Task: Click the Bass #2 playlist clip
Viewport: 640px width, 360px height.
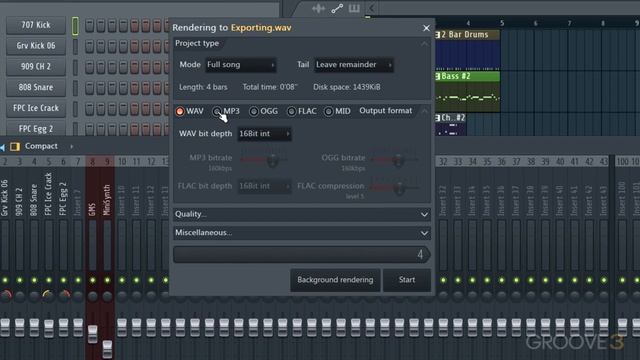Action: coord(467,91)
